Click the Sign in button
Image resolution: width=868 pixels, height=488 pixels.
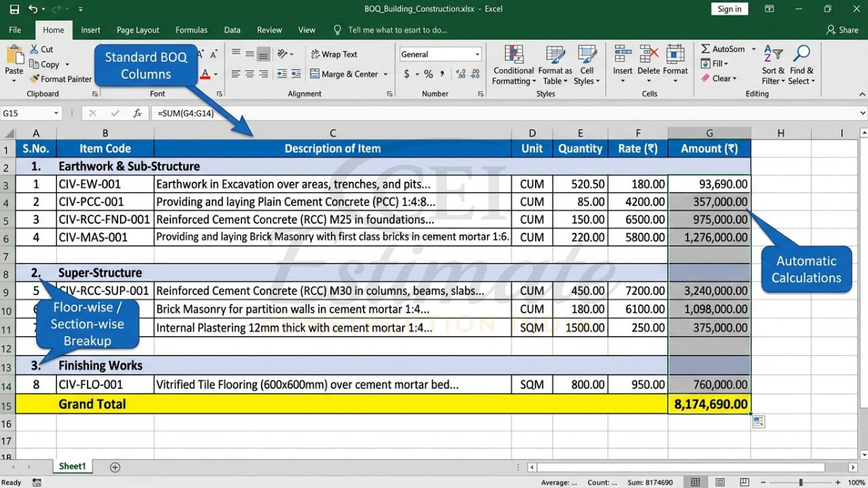tap(729, 9)
